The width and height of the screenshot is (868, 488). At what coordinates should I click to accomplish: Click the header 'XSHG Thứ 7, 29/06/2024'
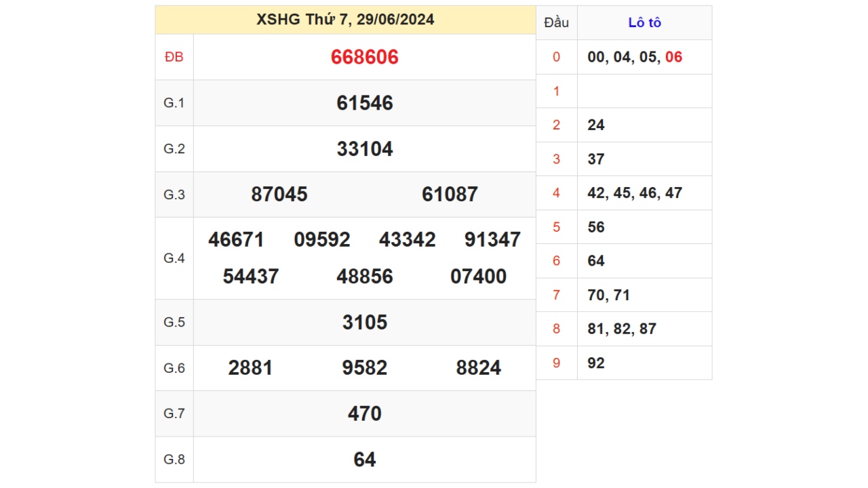(x=345, y=20)
